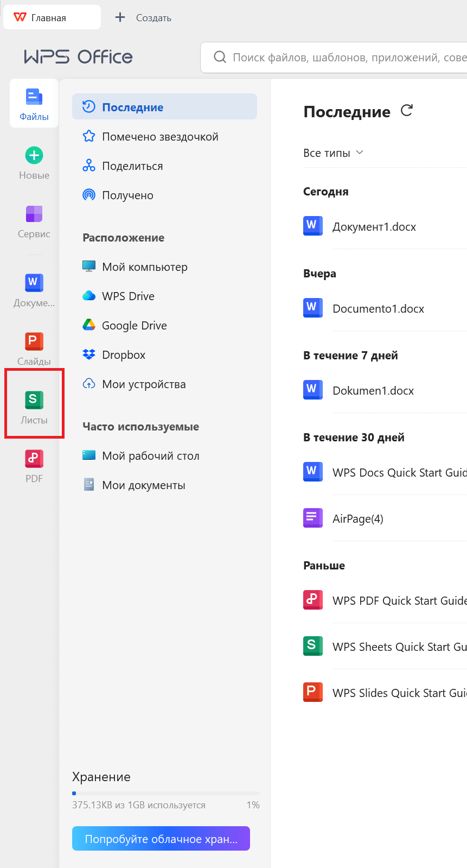Click the green Новые plus icon

pyautogui.click(x=34, y=155)
